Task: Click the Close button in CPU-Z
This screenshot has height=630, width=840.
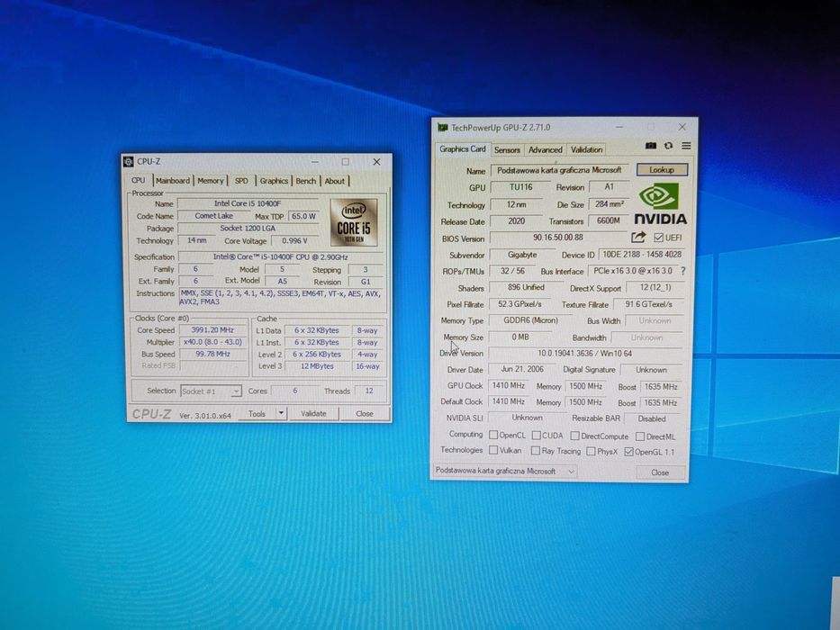Action: click(x=365, y=414)
